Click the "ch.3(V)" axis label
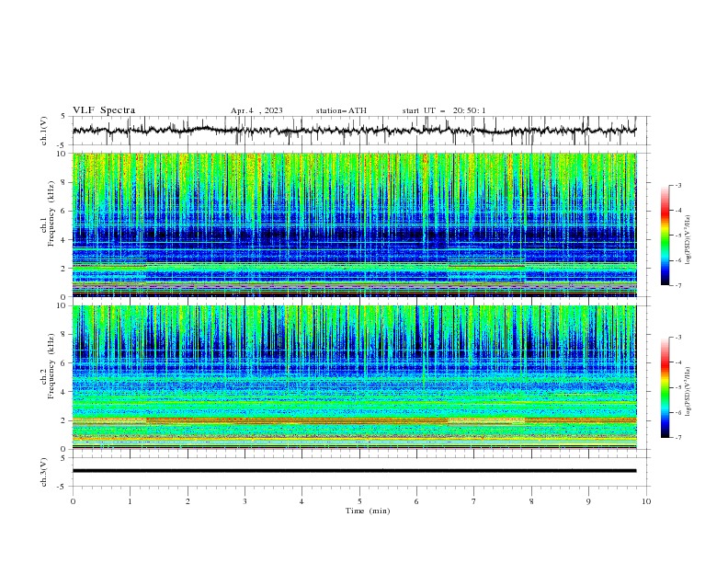This screenshot has height=563, width=728. (44, 472)
